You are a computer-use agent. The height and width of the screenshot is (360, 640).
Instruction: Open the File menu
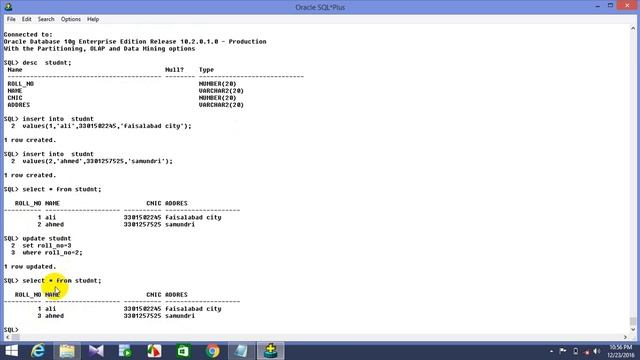[11, 19]
